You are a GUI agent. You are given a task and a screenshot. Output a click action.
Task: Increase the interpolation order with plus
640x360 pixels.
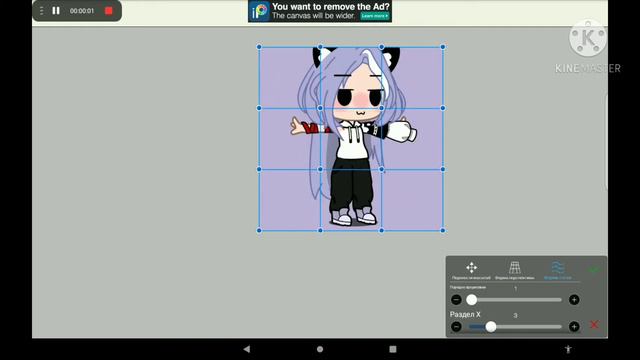[x=574, y=300]
